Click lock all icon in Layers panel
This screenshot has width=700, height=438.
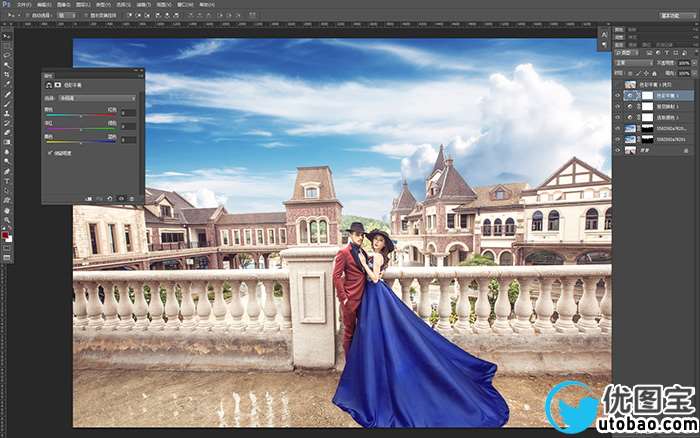tap(654, 73)
